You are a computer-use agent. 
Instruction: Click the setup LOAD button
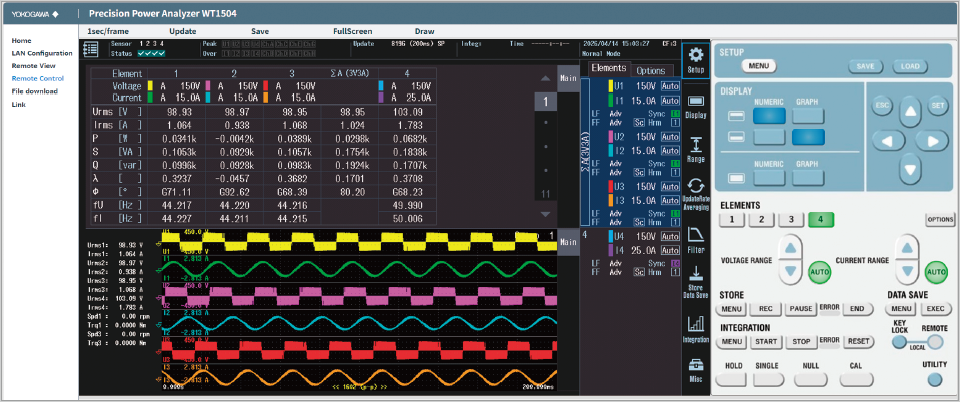(x=910, y=66)
